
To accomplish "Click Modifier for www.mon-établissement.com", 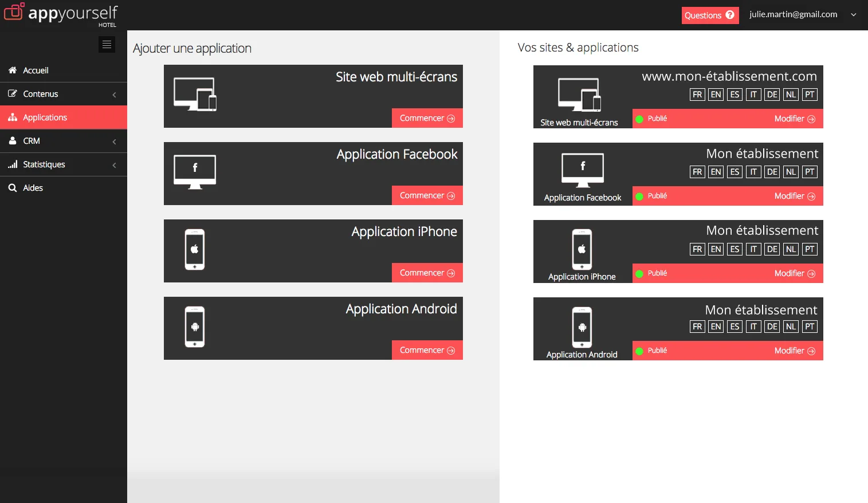I will click(795, 119).
